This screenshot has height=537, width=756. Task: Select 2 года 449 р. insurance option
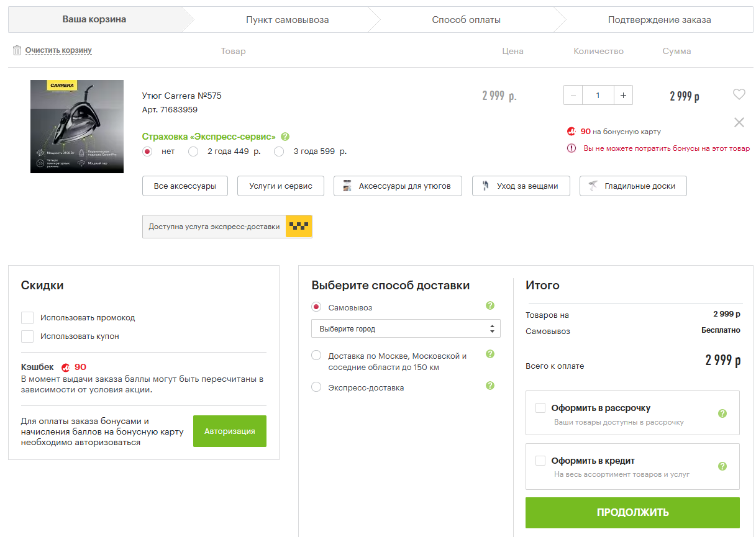pos(193,151)
